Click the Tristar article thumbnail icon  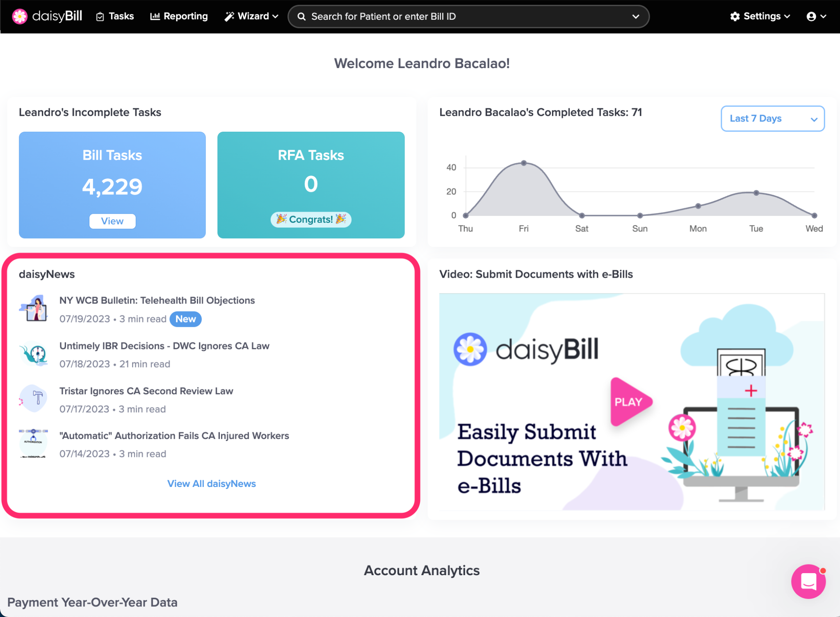(x=34, y=399)
